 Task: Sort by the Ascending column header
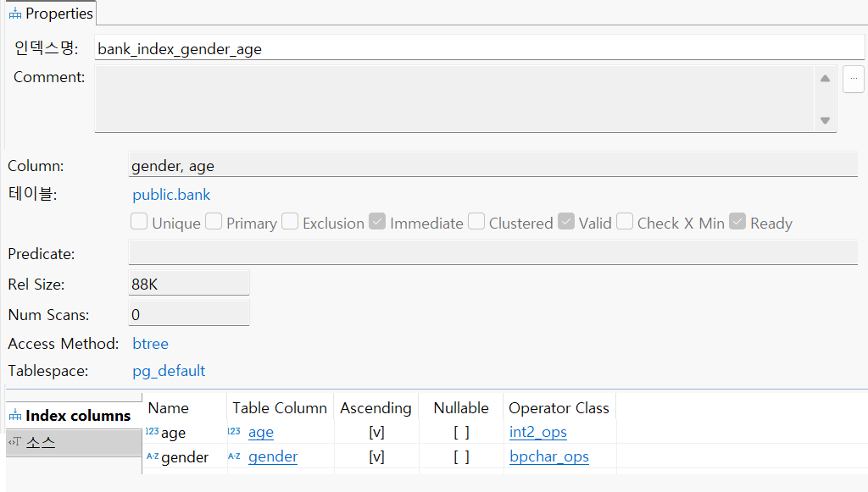pos(376,408)
